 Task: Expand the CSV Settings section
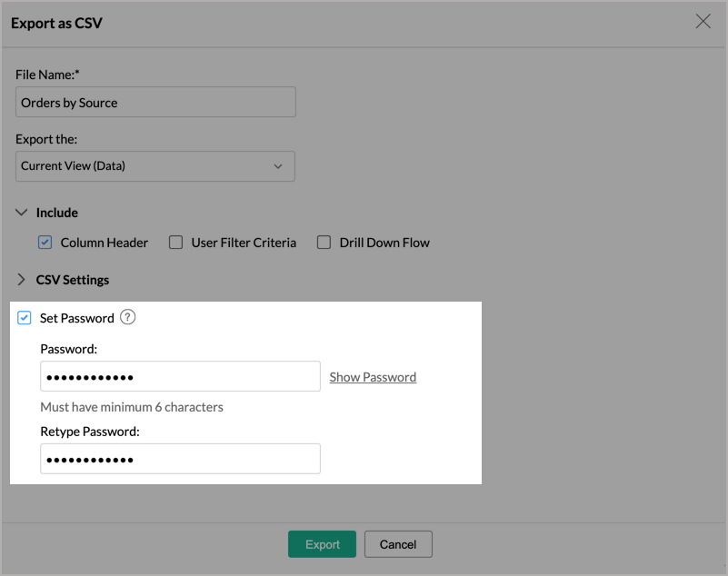(21, 280)
